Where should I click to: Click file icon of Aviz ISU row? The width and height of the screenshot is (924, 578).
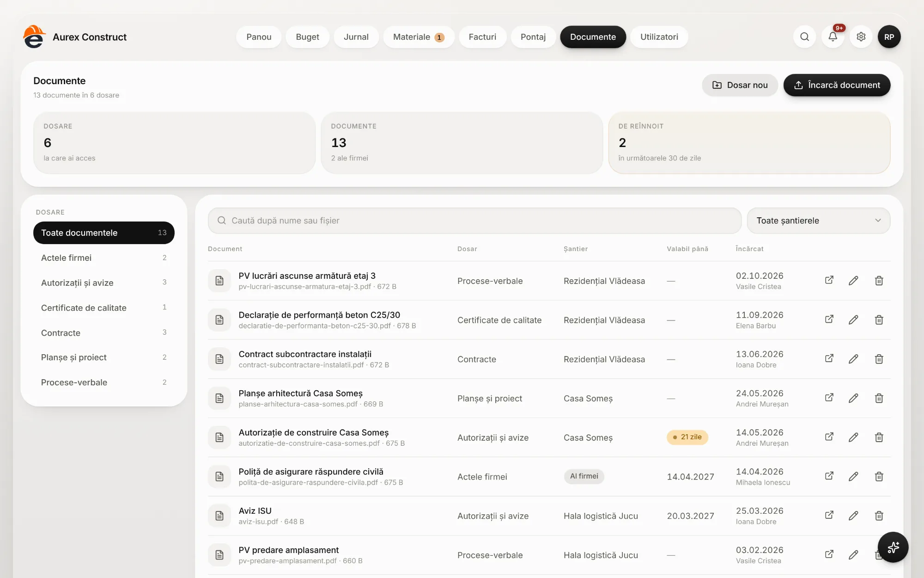click(x=219, y=516)
